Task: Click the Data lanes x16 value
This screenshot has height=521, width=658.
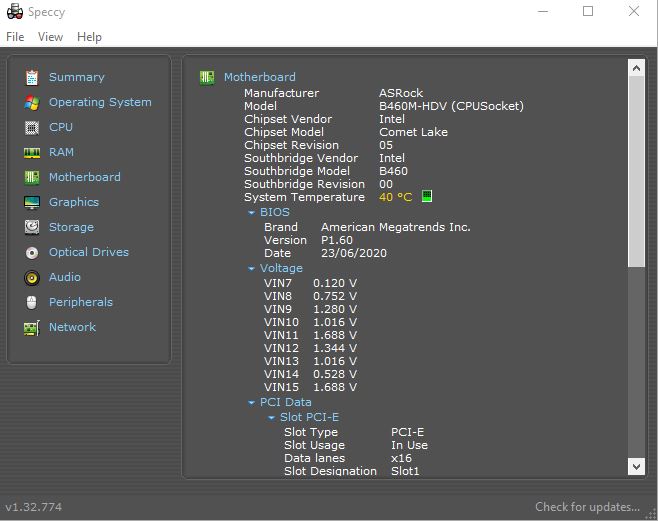Action: 402,458
